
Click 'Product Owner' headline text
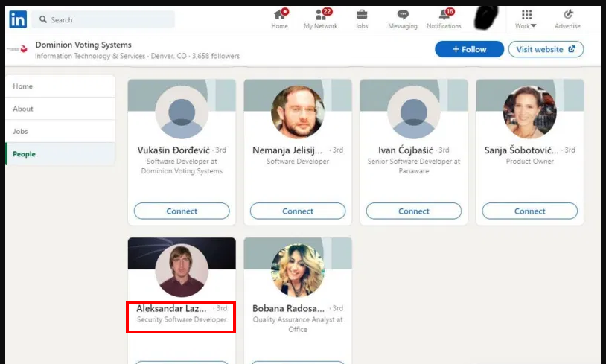coord(529,162)
